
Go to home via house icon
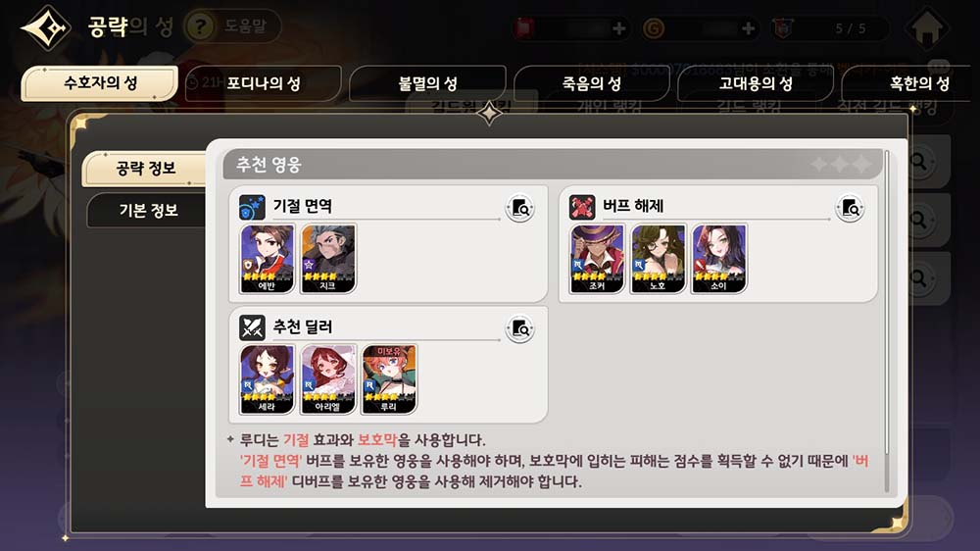coord(927,27)
